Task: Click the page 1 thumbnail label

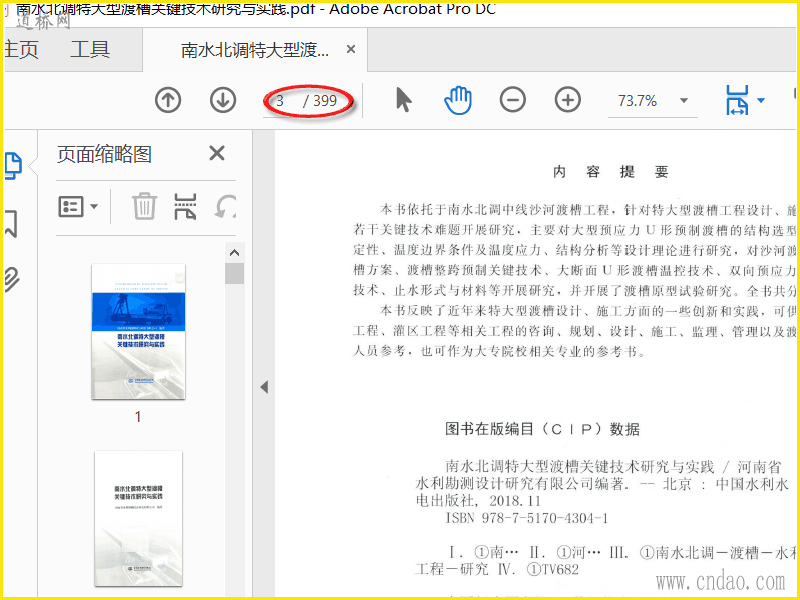Action: [138, 416]
